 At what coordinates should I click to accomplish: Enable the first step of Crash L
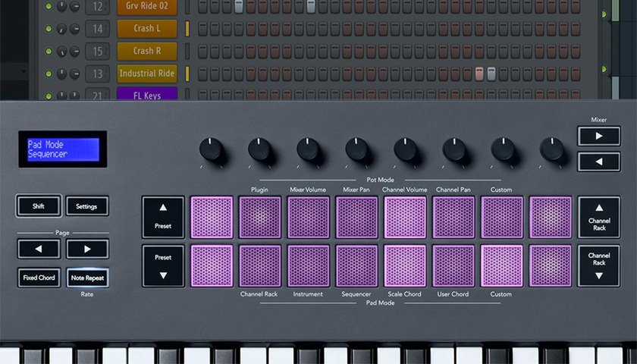202,29
